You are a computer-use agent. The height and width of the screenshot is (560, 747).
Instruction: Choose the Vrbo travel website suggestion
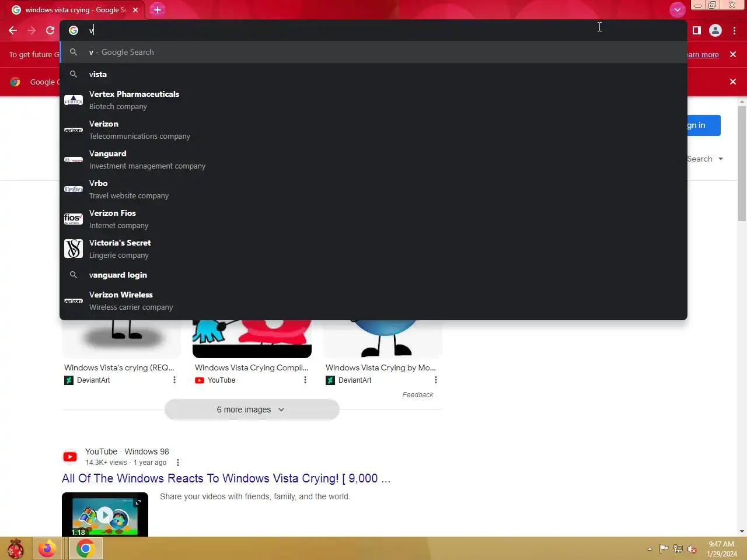tap(373, 190)
